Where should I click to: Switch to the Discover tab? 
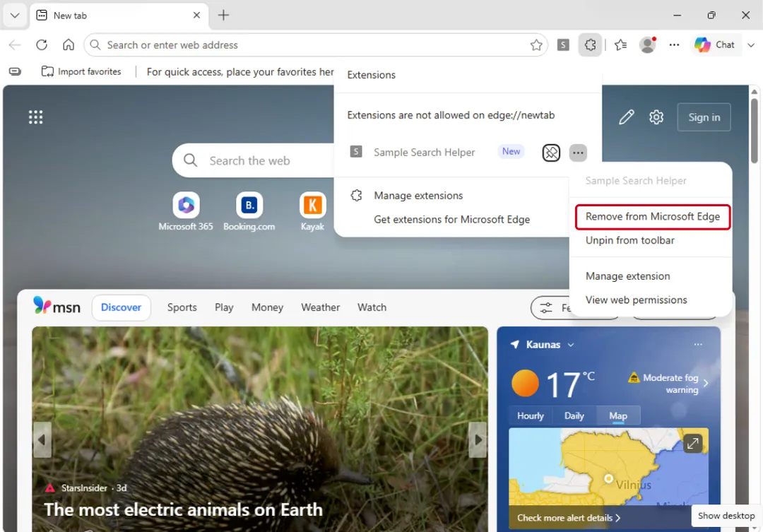pyautogui.click(x=122, y=307)
